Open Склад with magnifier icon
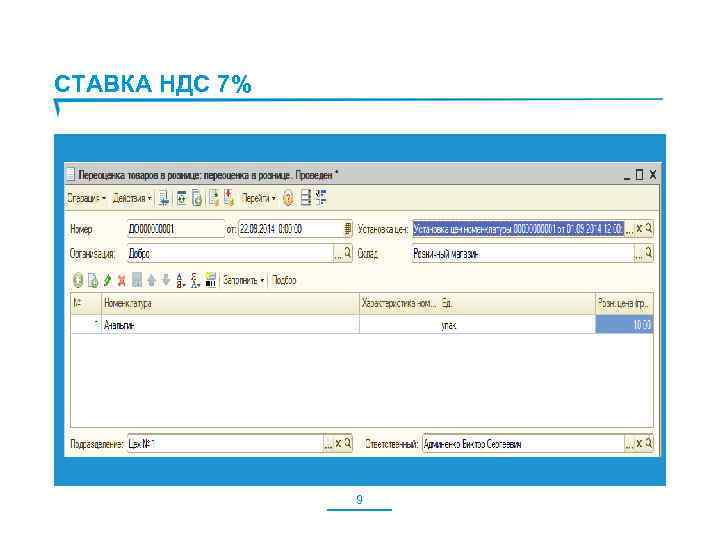 [x=649, y=253]
